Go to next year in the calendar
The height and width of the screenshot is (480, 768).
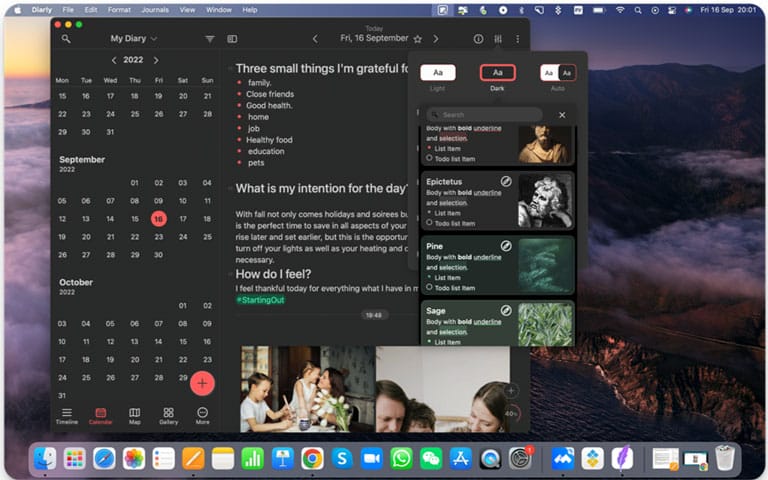[x=156, y=60]
